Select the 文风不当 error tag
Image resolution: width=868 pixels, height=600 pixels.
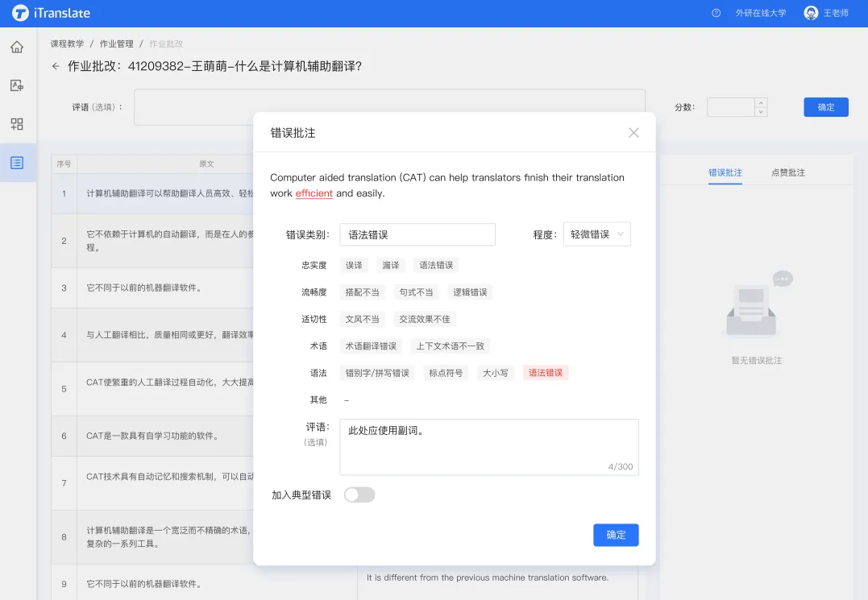click(x=362, y=319)
